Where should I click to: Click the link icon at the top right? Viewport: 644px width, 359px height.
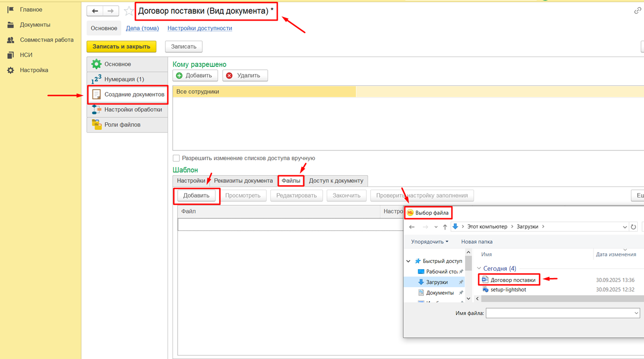pyautogui.click(x=638, y=11)
